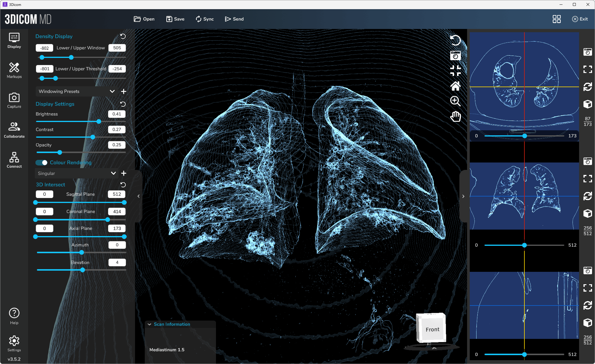Open the Help section
Viewport: 595px width, 364px height.
click(x=14, y=316)
